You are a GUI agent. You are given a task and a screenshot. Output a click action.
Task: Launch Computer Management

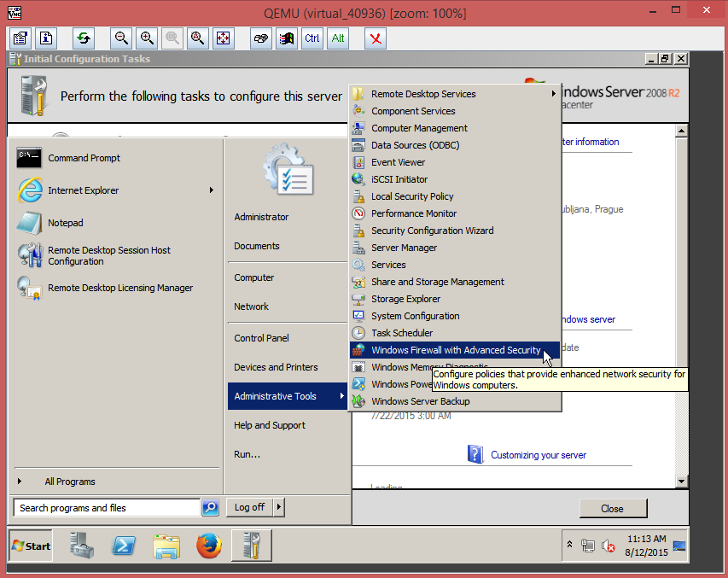tap(455, 128)
